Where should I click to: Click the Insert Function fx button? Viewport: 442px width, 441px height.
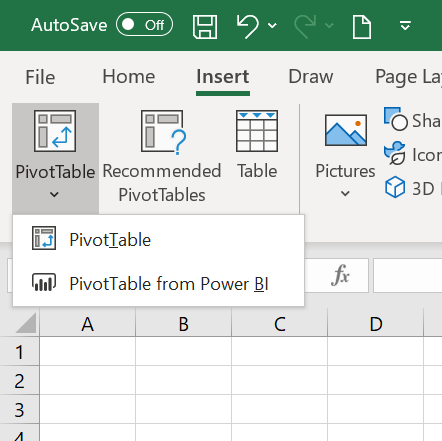340,275
